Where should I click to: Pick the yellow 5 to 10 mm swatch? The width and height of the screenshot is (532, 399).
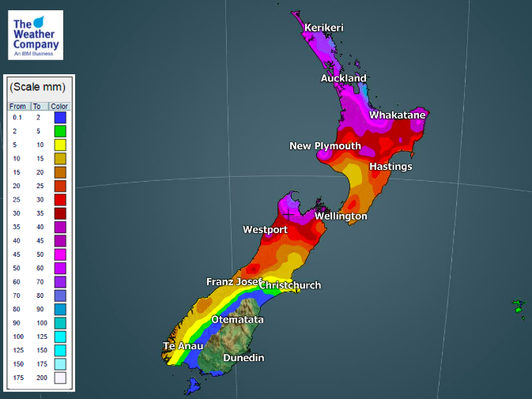(60, 145)
